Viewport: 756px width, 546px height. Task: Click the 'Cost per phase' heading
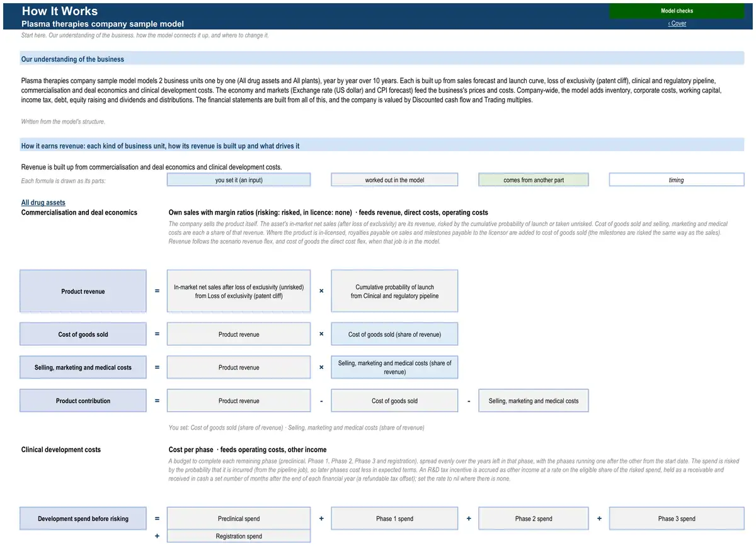248,450
